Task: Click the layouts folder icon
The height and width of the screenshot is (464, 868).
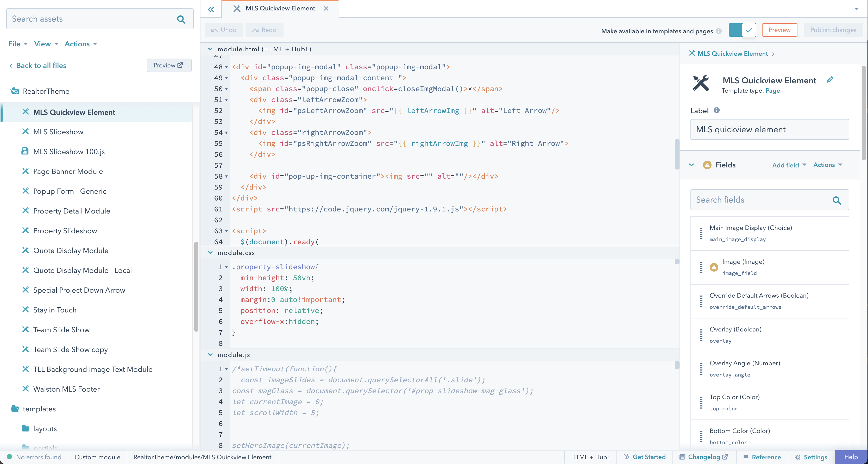Action: 26,428
